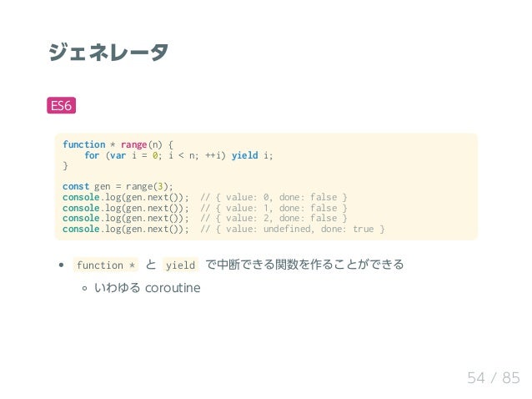Image resolution: width=532 pixels, height=399 pixels.
Task: Click the 'var' keyword in the loop
Action: 118,155
